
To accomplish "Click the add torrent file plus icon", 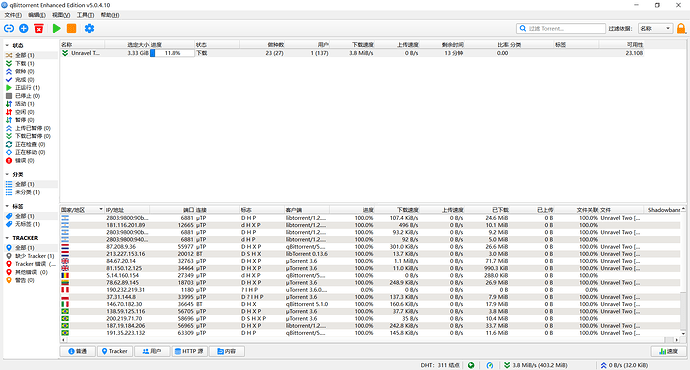I will 24,29.
